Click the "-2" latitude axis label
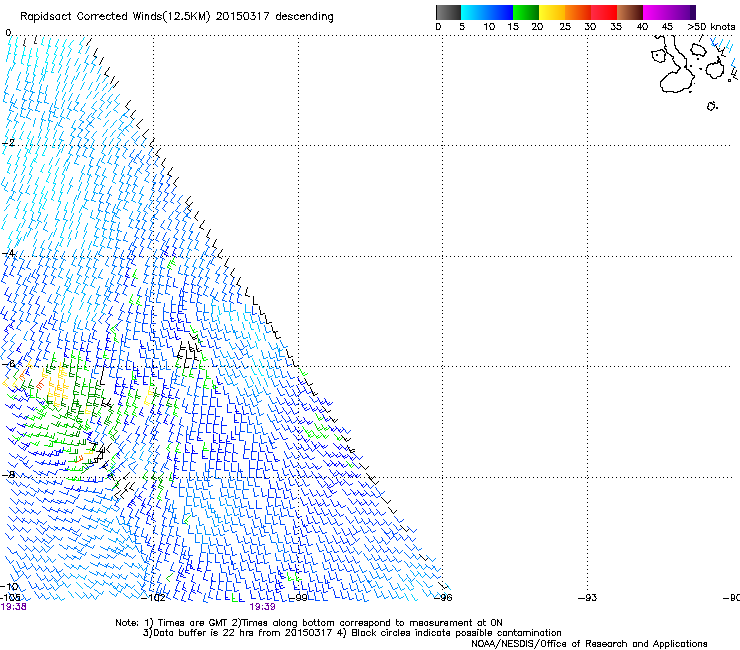 (x=9, y=143)
